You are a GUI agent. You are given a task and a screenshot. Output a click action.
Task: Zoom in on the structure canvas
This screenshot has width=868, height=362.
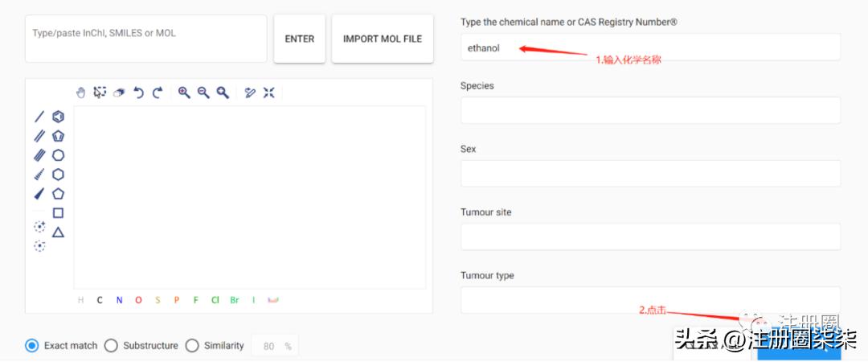coord(184,93)
